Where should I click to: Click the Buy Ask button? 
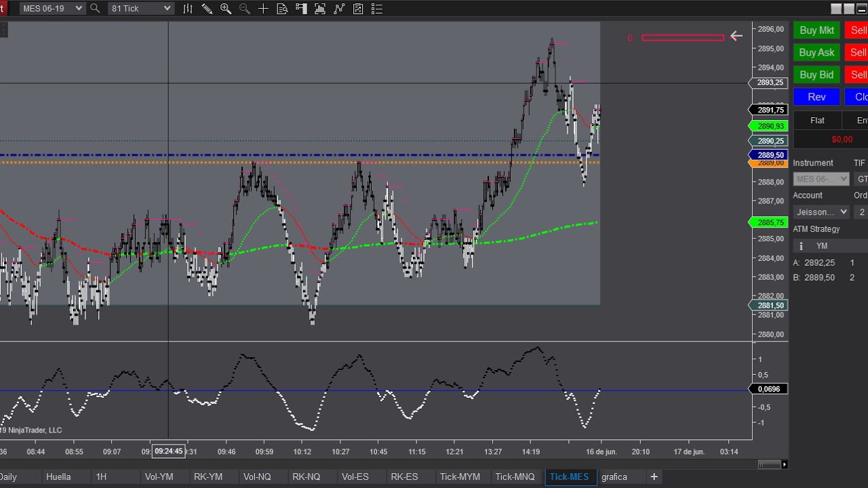pyautogui.click(x=817, y=53)
